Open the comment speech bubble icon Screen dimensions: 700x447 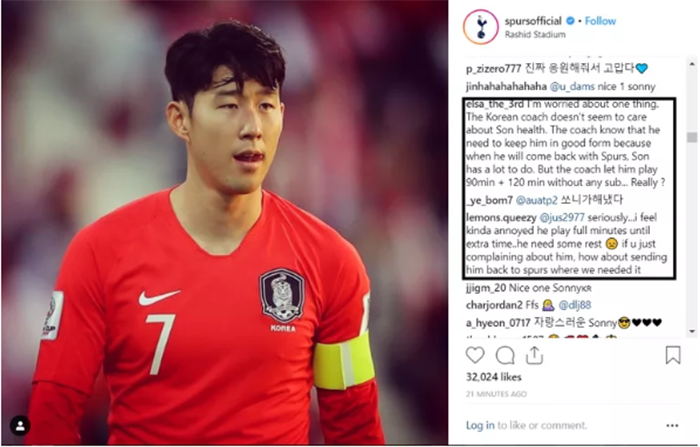tap(505, 356)
